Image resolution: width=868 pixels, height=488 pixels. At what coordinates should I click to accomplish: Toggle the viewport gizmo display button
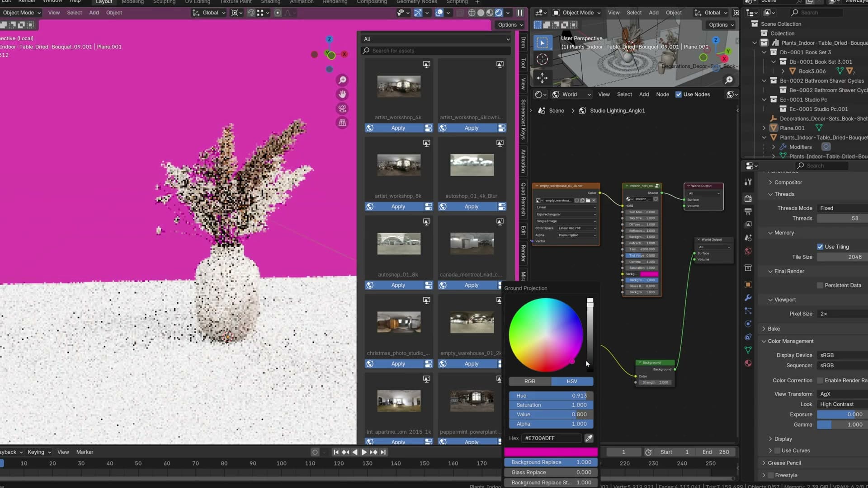pos(418,13)
